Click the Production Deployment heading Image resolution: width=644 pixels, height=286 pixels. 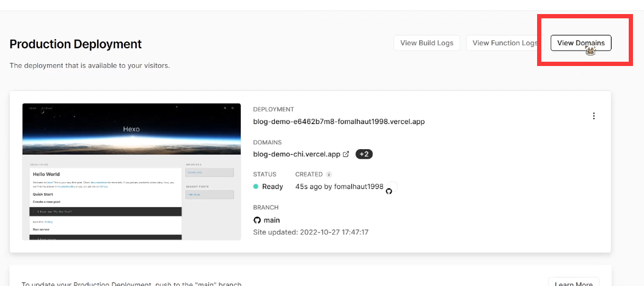[x=76, y=44]
